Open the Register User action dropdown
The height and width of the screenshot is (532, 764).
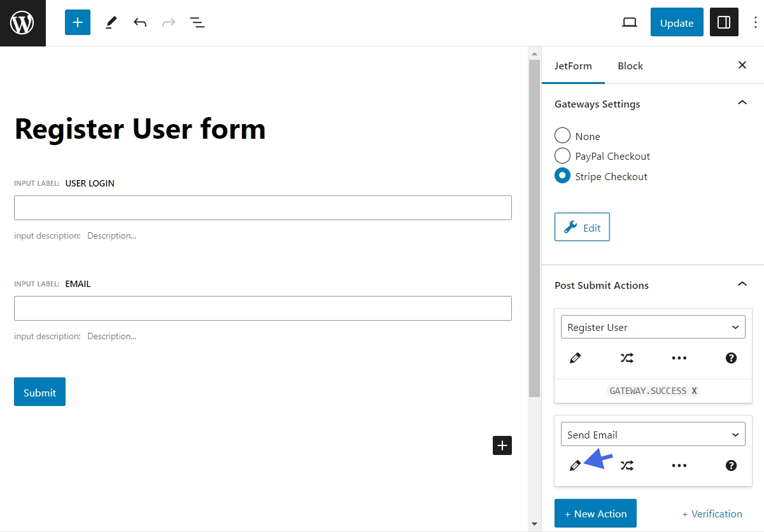652,326
